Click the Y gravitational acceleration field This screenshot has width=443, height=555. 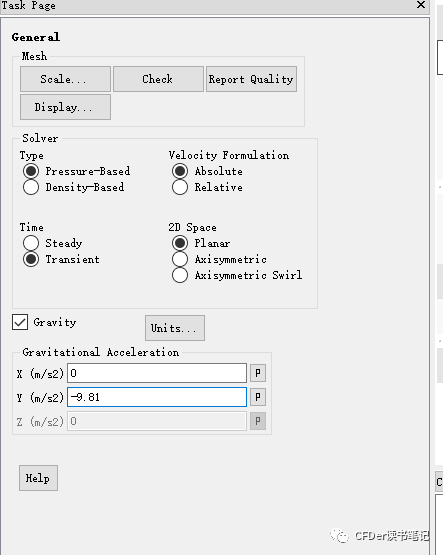pyautogui.click(x=157, y=397)
